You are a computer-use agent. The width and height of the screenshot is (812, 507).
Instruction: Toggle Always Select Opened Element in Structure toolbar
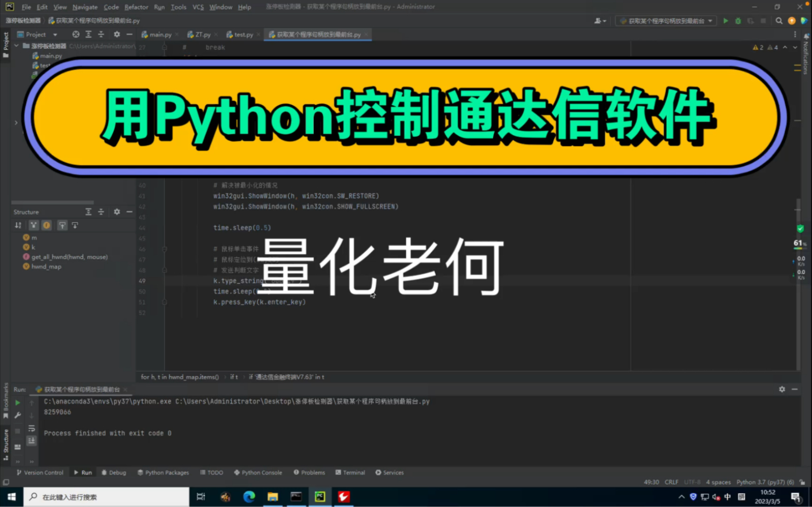coord(62,225)
